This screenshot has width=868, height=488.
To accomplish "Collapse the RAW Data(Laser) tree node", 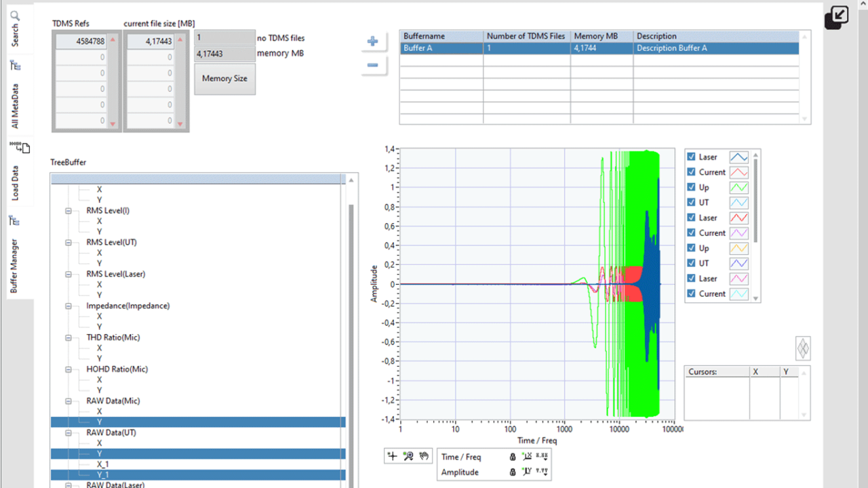I will (68, 485).
